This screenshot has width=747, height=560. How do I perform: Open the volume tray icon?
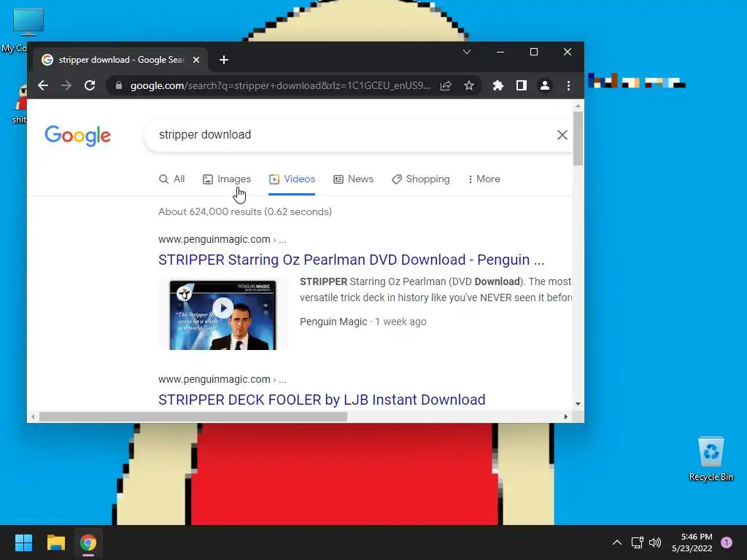point(655,542)
